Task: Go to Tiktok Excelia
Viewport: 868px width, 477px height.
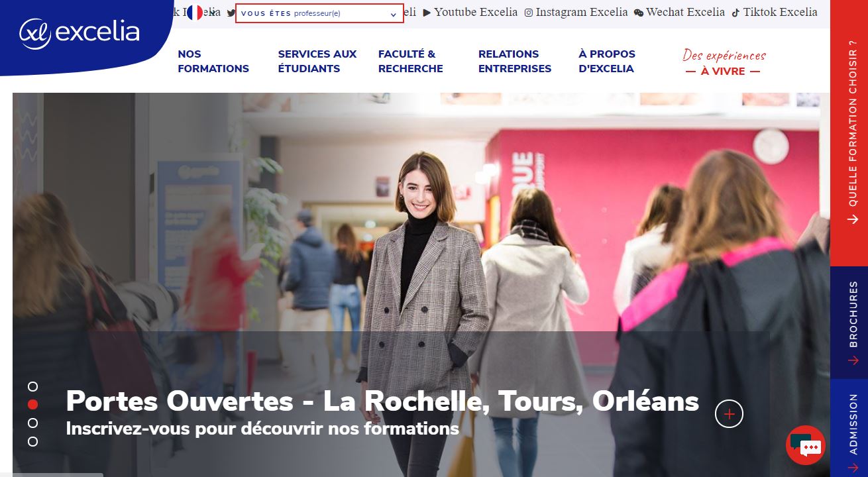Action: [775, 12]
